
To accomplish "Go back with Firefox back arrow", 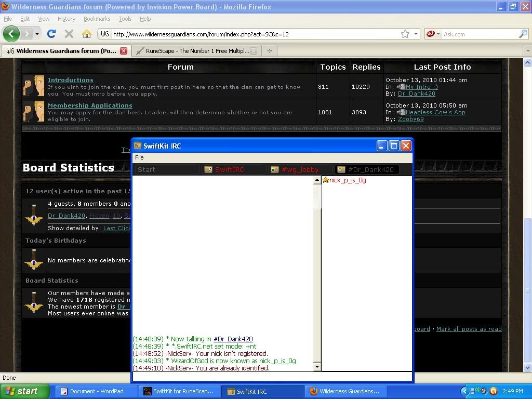I will pos(11,34).
